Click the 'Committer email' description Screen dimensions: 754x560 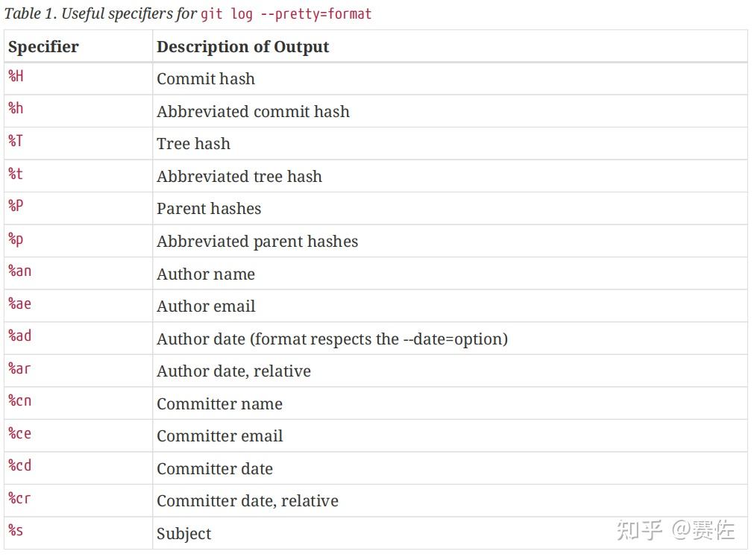coord(220,436)
